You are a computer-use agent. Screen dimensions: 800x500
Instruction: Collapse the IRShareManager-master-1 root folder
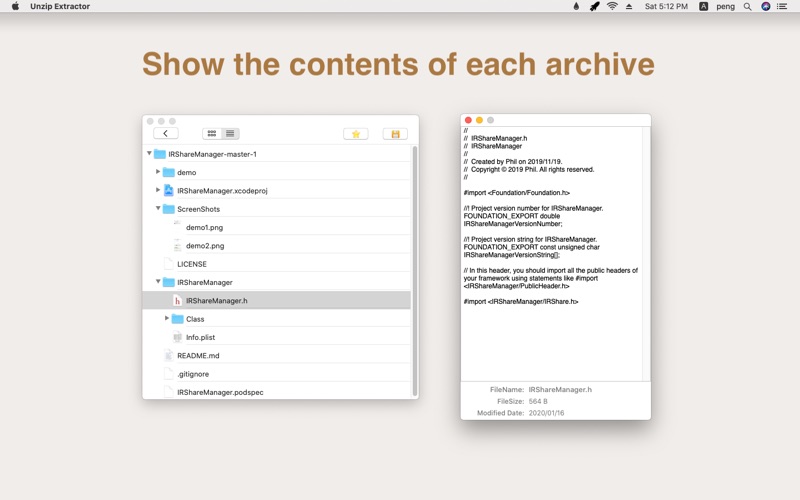coord(149,154)
